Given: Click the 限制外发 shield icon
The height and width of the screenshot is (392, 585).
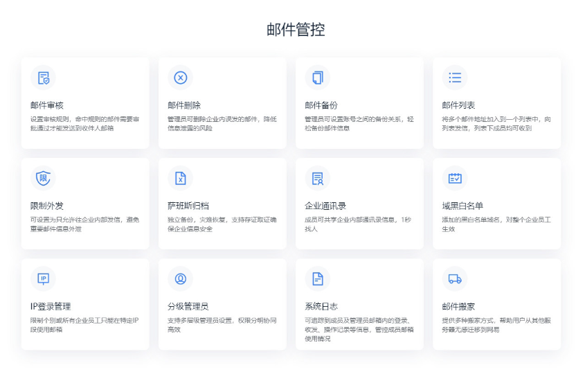Looking at the screenshot, I should point(43,178).
